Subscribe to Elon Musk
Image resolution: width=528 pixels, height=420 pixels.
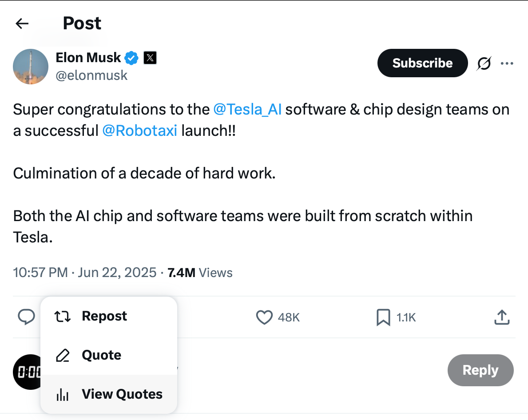coord(422,63)
